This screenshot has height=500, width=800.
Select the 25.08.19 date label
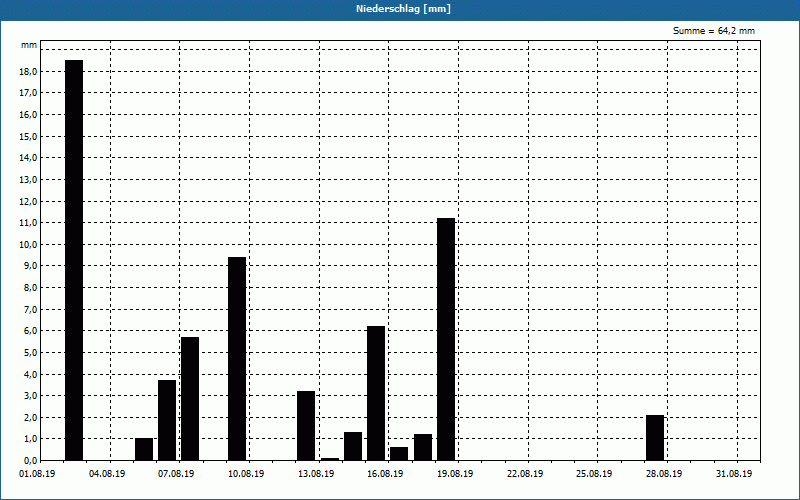(x=594, y=474)
